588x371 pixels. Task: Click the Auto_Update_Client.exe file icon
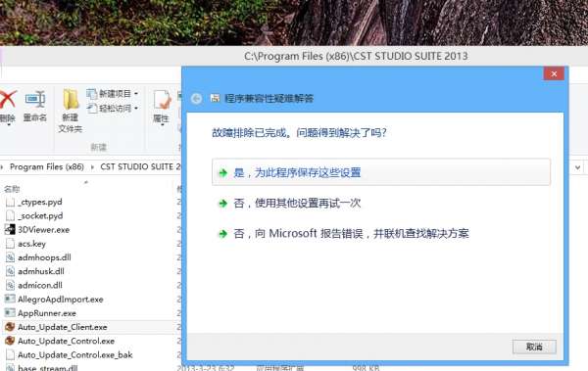point(10,327)
